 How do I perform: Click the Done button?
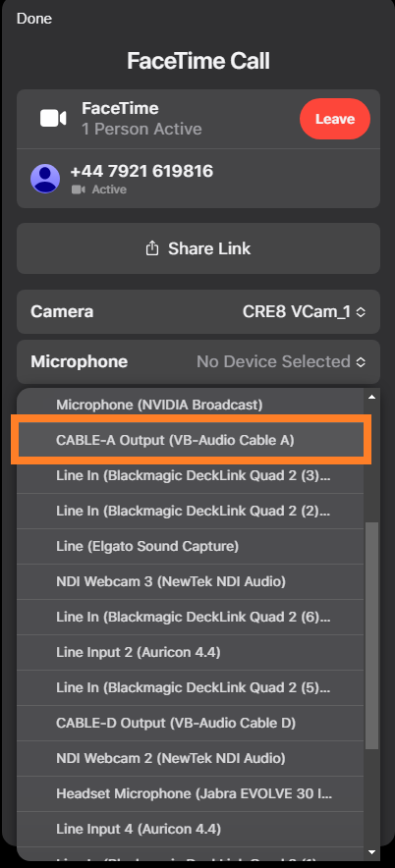point(34,19)
